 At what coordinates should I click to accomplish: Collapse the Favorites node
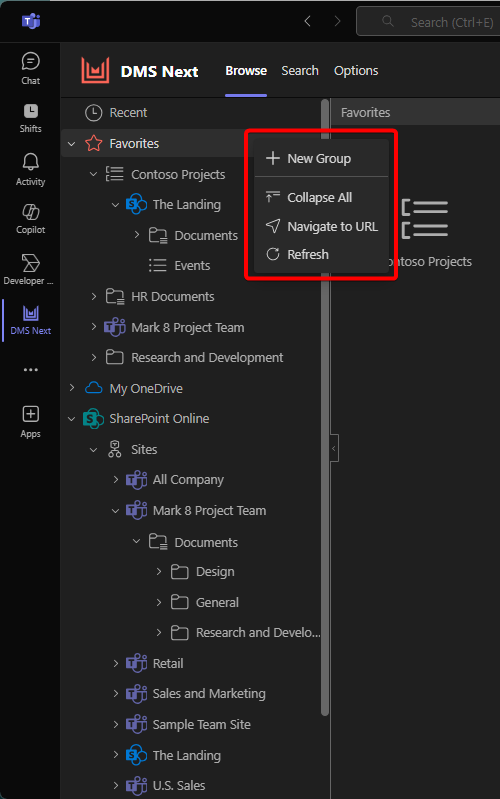72,144
